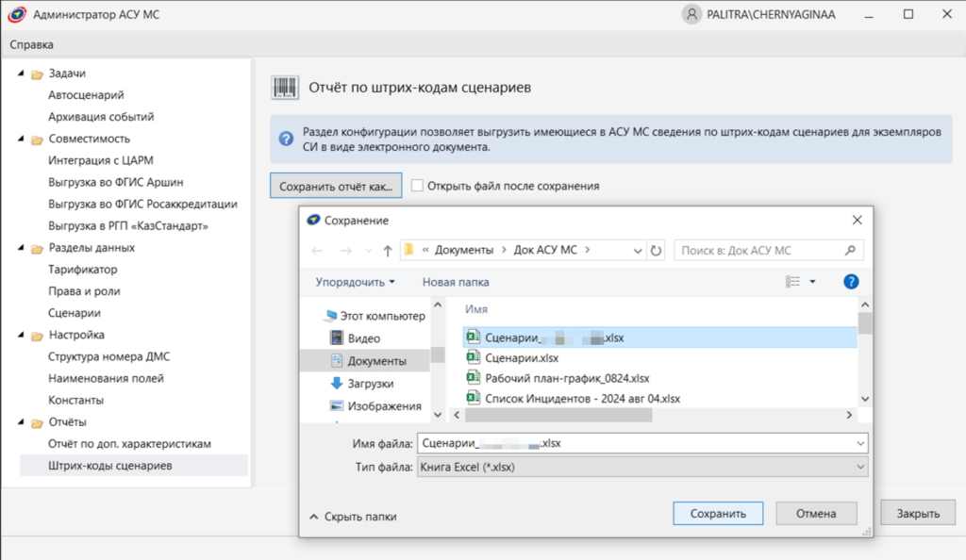Viewport: 966px width, 560px height.
Task: Click the Отчёты folder icon
Action: [x=37, y=423]
